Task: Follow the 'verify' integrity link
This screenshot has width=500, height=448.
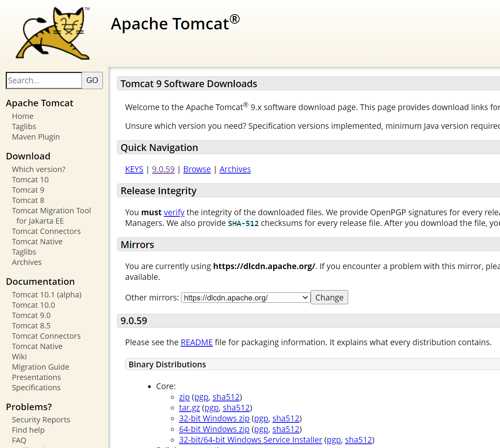Action: coord(174,213)
